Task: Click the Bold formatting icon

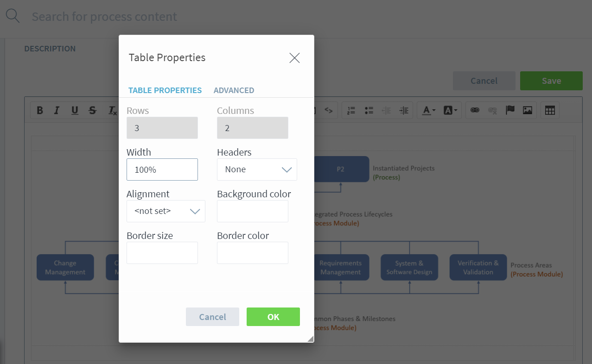Action: click(x=40, y=110)
